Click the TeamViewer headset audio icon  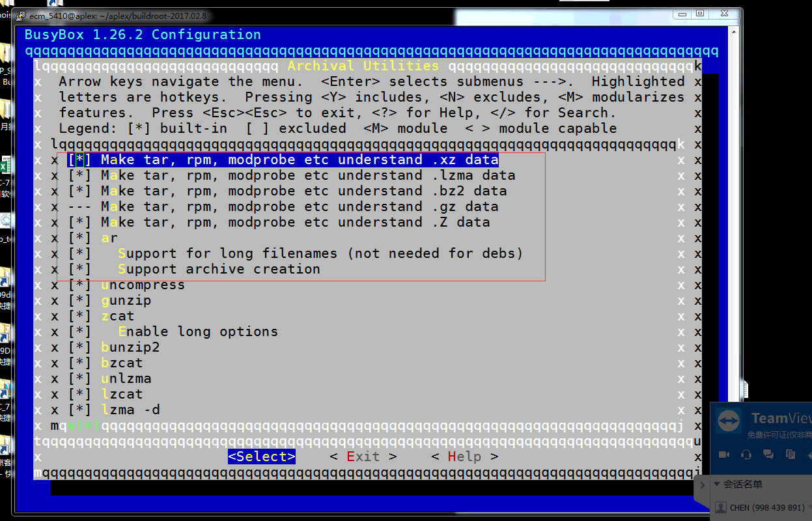tap(746, 454)
